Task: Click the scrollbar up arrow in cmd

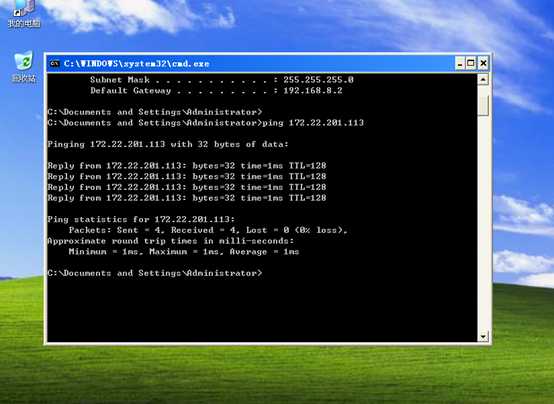Action: 483,80
